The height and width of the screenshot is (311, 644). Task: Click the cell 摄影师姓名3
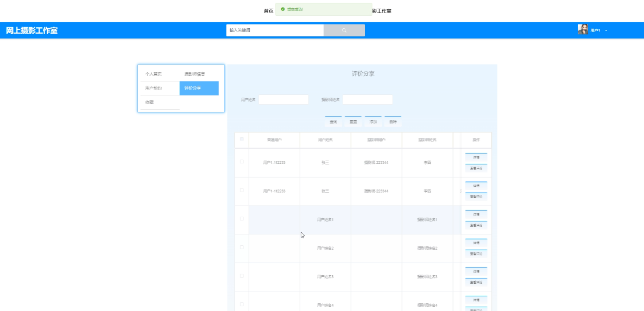pyautogui.click(x=427, y=277)
